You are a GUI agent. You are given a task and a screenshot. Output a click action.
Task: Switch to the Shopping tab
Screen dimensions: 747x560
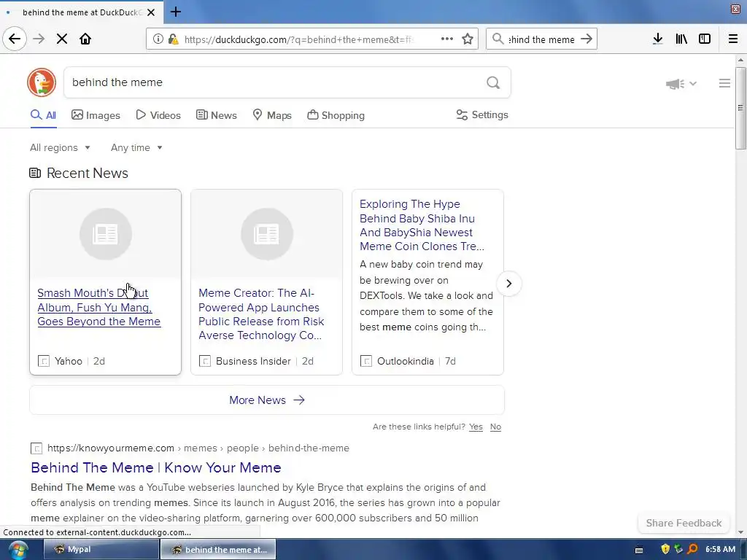click(x=336, y=115)
